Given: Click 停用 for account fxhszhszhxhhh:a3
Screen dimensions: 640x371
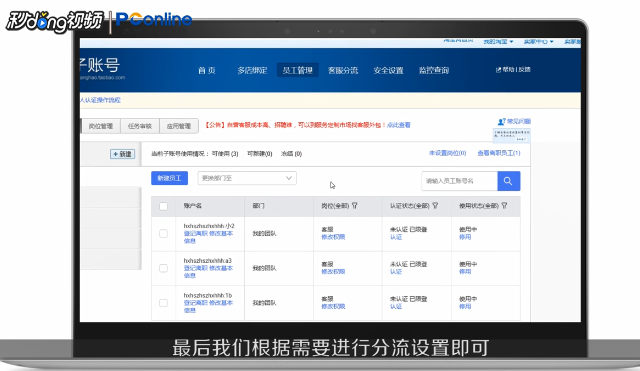Looking at the screenshot, I should coord(465,272).
